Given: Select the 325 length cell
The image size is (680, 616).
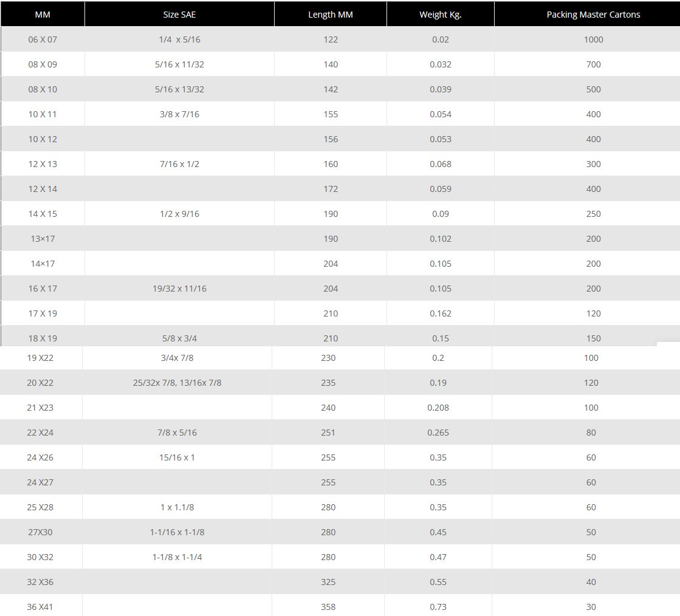Looking at the screenshot, I should [x=328, y=582].
